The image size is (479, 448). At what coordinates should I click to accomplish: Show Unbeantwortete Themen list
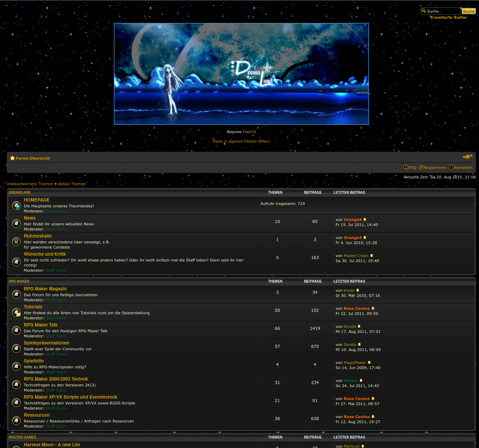30,184
